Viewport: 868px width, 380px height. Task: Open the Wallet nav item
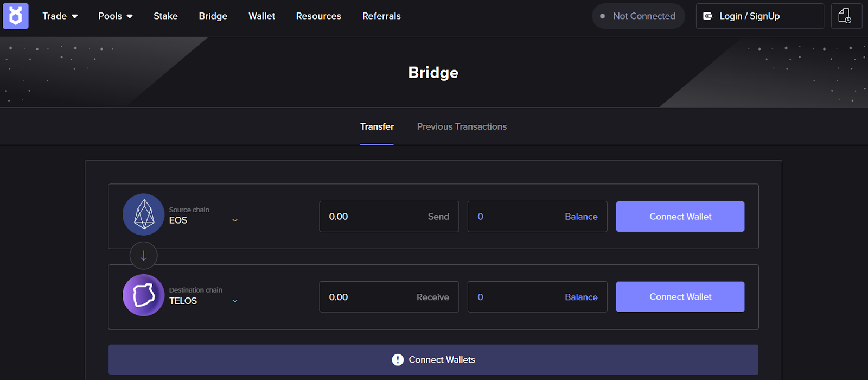262,16
